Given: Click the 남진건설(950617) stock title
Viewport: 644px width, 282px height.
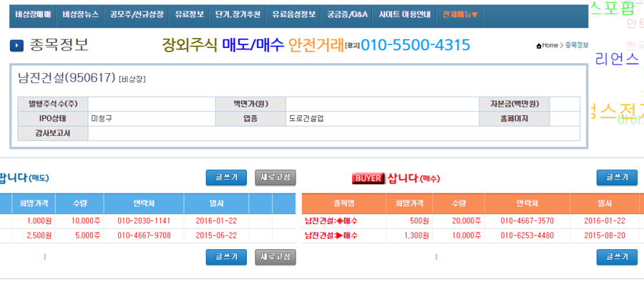Looking at the screenshot, I should tap(66, 78).
